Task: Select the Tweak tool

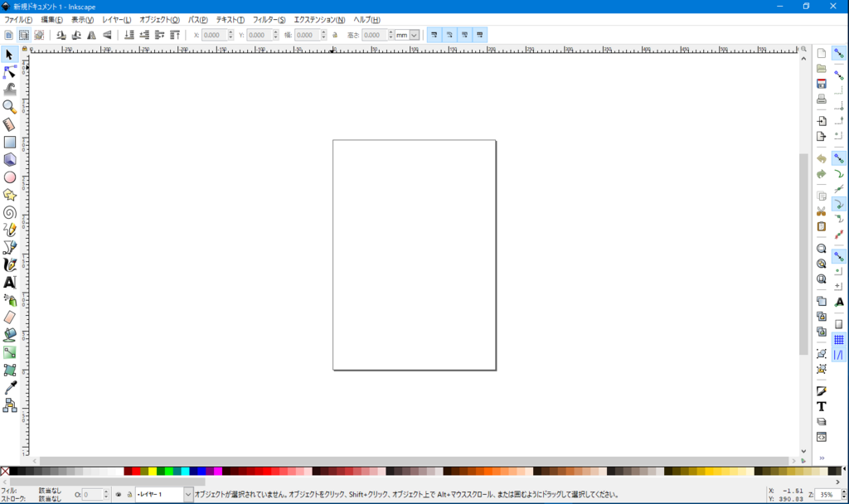Action: click(x=9, y=90)
